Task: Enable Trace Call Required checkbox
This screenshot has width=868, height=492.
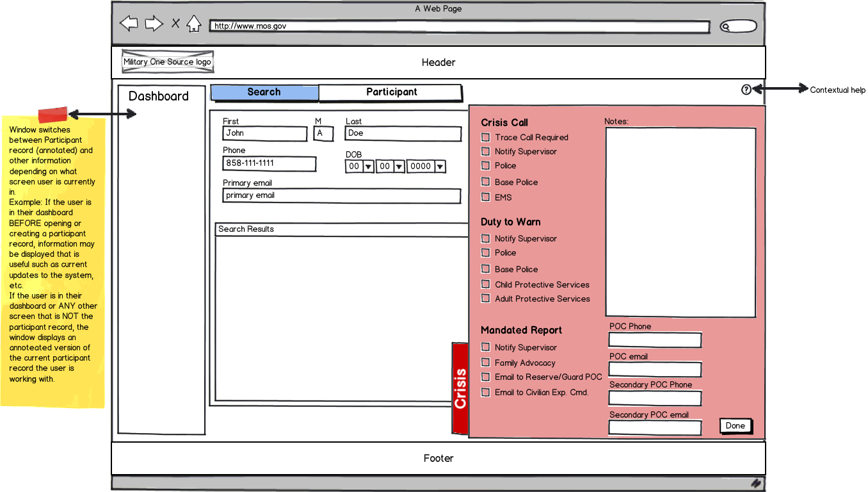Action: click(486, 137)
